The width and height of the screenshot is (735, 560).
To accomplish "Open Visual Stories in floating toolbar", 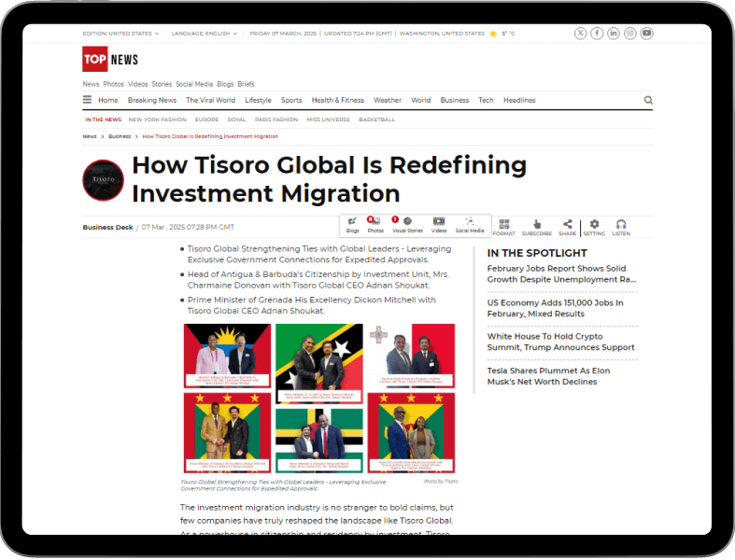I will [x=407, y=224].
